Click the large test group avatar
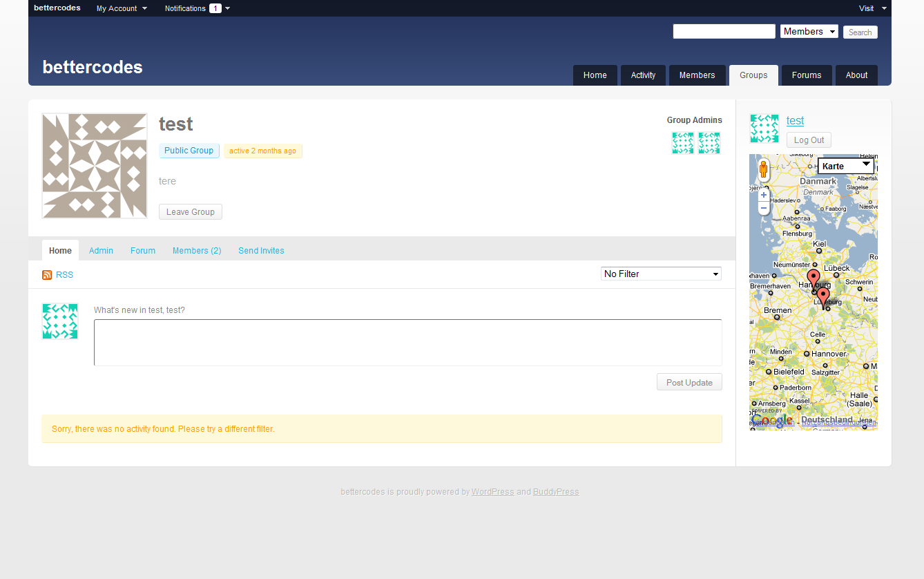The image size is (924, 579). [95, 166]
